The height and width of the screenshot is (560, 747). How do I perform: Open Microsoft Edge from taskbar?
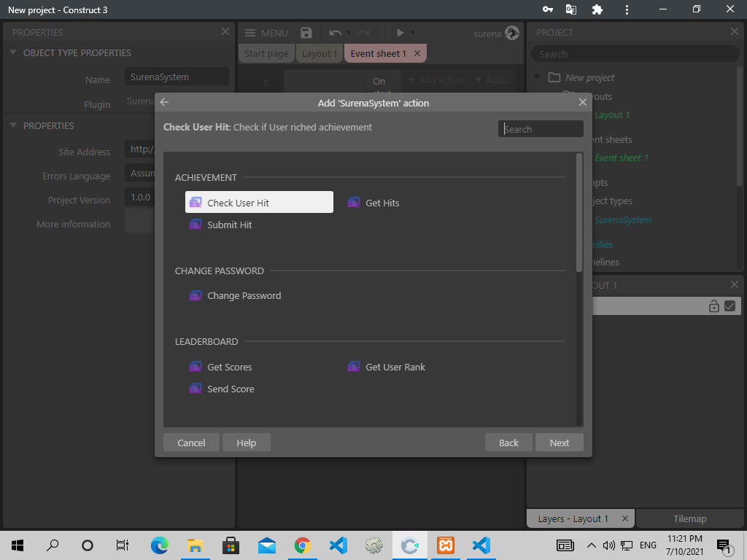pos(160,545)
